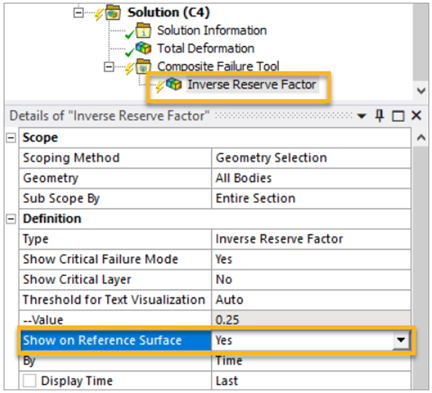This screenshot has width=432, height=393.
Task: Select Total Deformation in the tree
Action: pos(206,48)
